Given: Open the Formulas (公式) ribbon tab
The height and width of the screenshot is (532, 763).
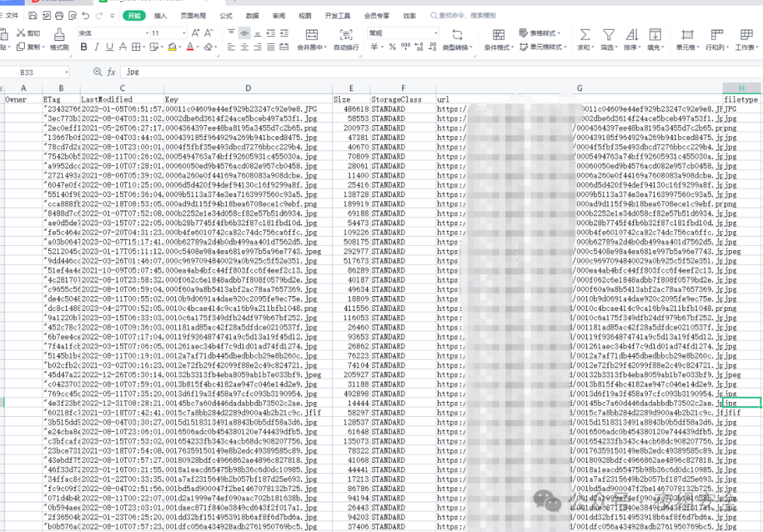Looking at the screenshot, I should point(225,15).
